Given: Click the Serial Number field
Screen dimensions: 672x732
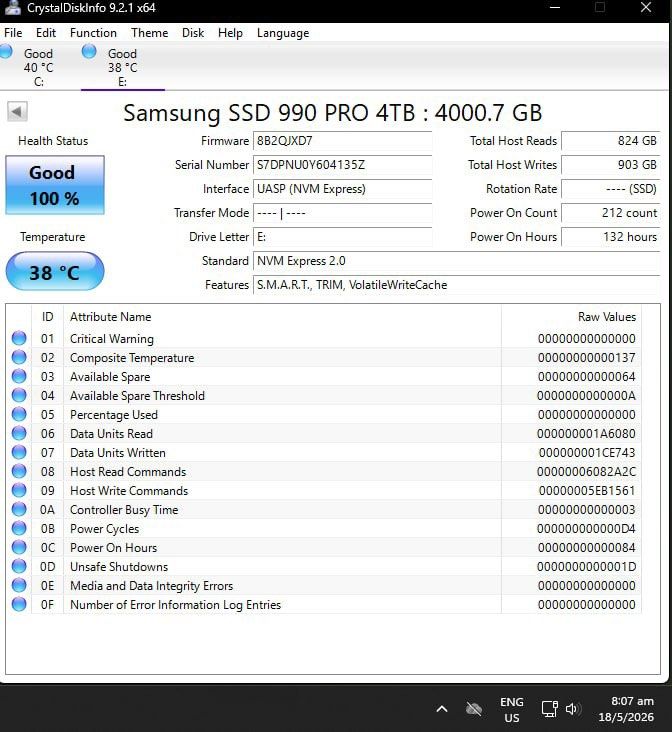Looking at the screenshot, I should 342,165.
